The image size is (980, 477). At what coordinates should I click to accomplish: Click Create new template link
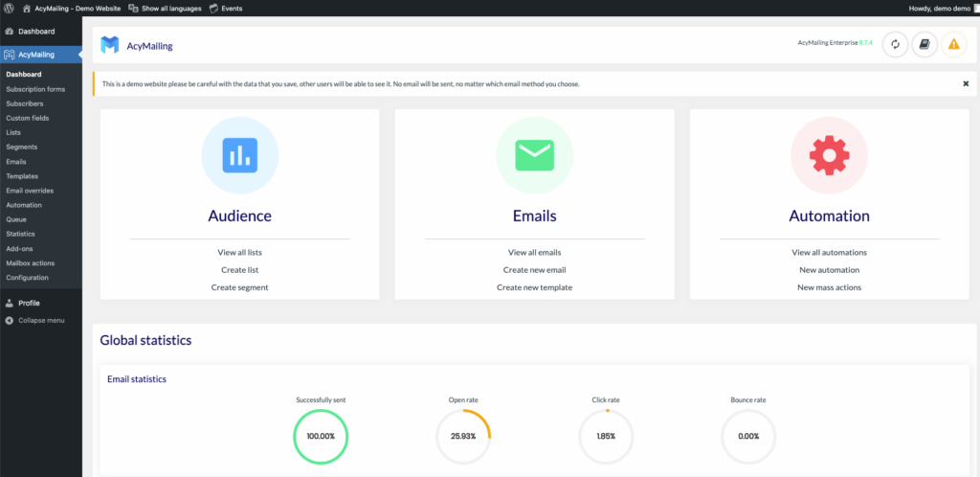(534, 287)
